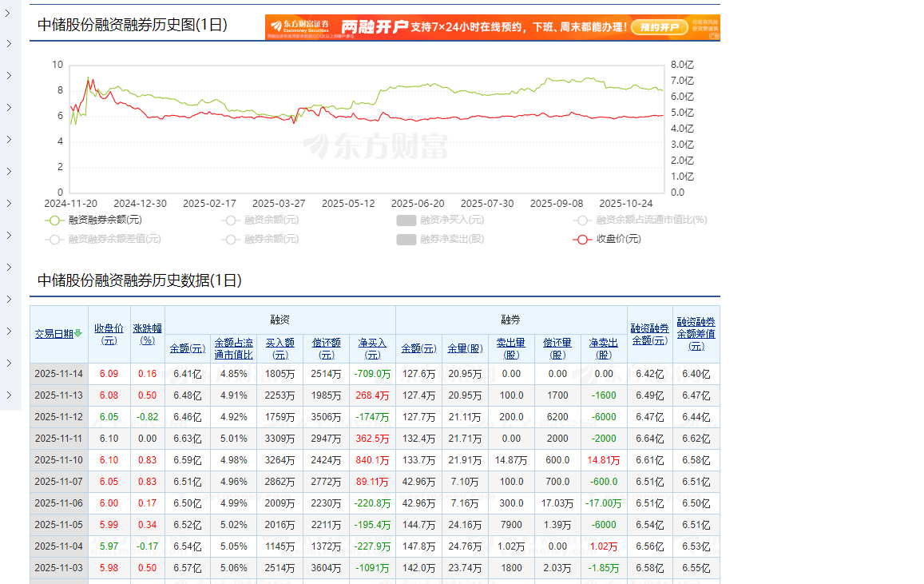The image size is (924, 584).
Task: Click the -709.0万 net buy value
Action: tap(372, 374)
